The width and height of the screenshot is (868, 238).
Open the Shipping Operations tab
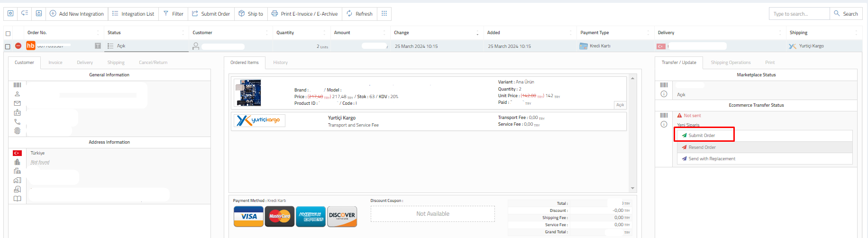731,63
